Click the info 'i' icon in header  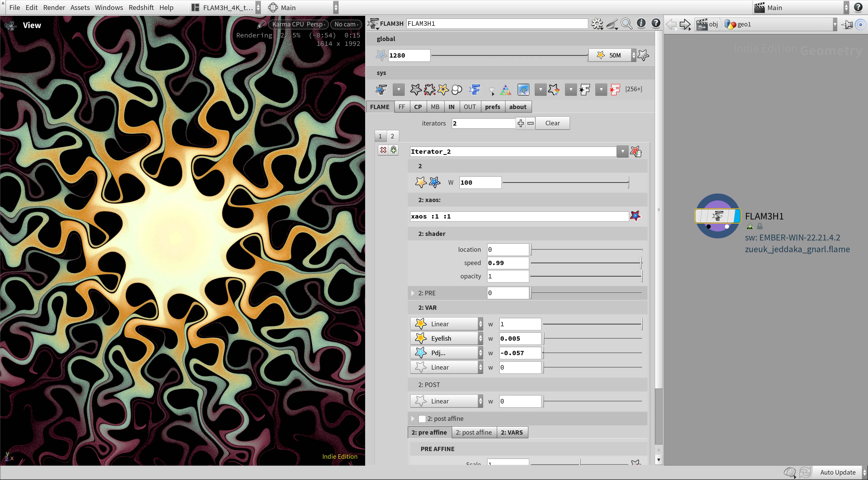(x=641, y=23)
